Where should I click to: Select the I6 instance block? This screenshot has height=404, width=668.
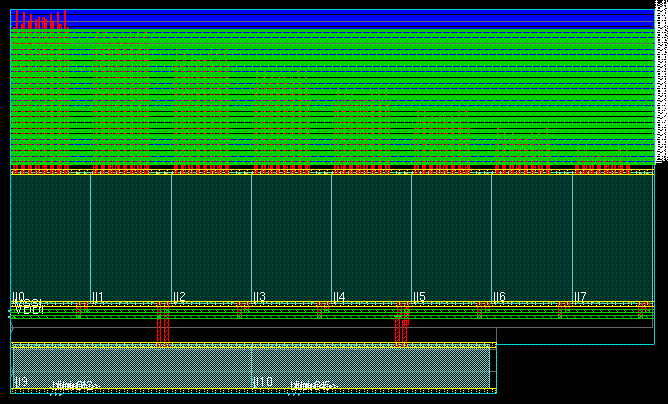[x=532, y=238]
